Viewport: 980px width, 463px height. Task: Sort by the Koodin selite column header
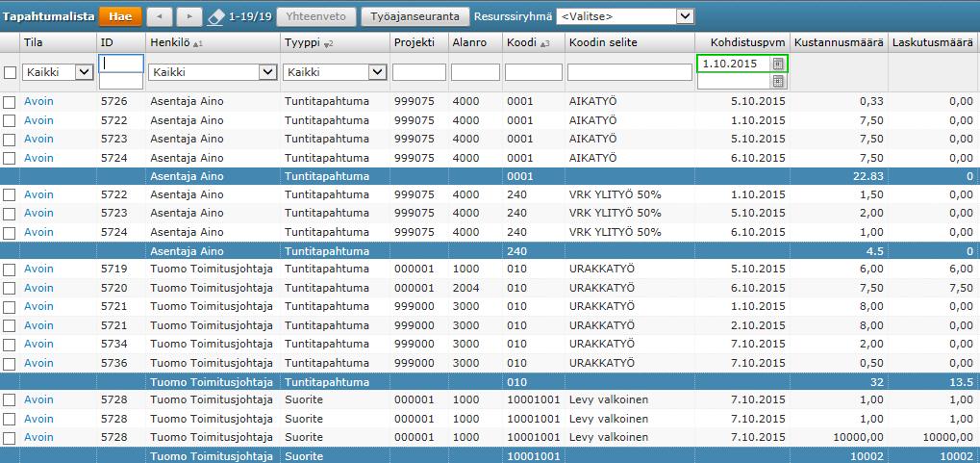pyautogui.click(x=602, y=42)
